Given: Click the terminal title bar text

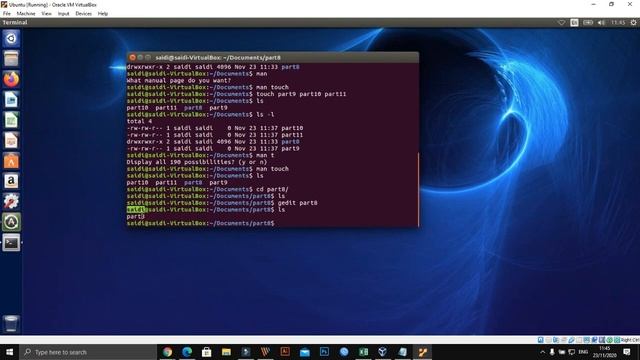Looking at the screenshot, I should [x=218, y=58].
